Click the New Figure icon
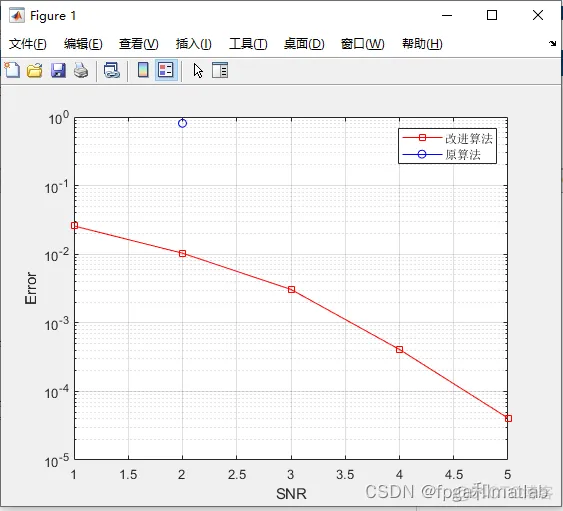 (x=12, y=70)
